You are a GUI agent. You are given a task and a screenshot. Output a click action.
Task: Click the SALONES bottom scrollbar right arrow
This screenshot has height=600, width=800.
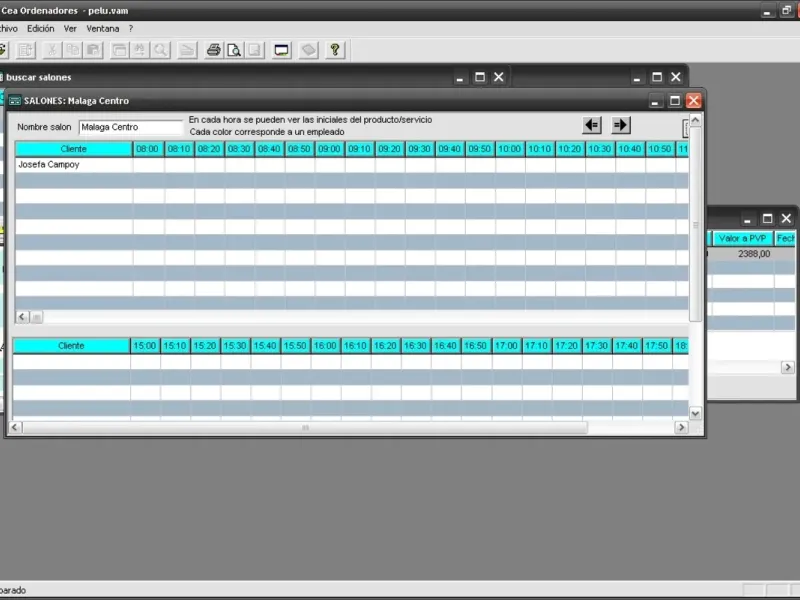pos(681,428)
